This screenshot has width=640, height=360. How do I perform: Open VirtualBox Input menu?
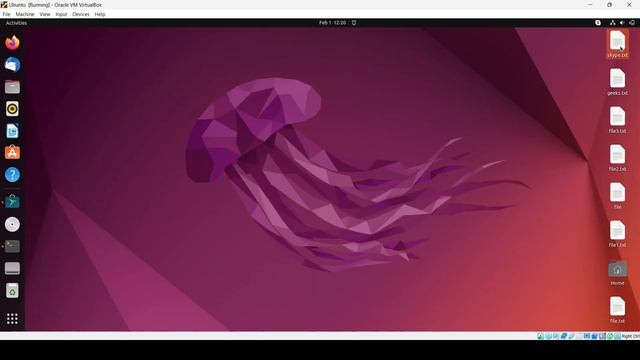pyautogui.click(x=61, y=14)
